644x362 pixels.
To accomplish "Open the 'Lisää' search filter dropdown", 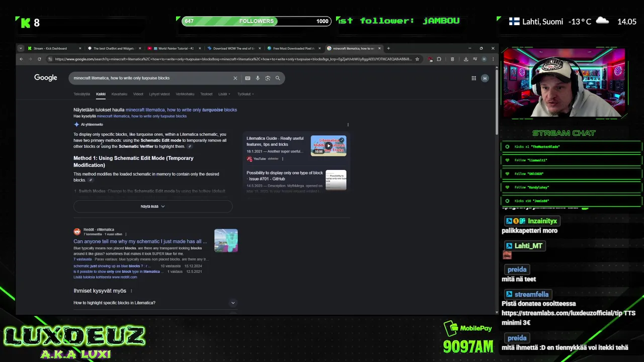I will pyautogui.click(x=224, y=94).
